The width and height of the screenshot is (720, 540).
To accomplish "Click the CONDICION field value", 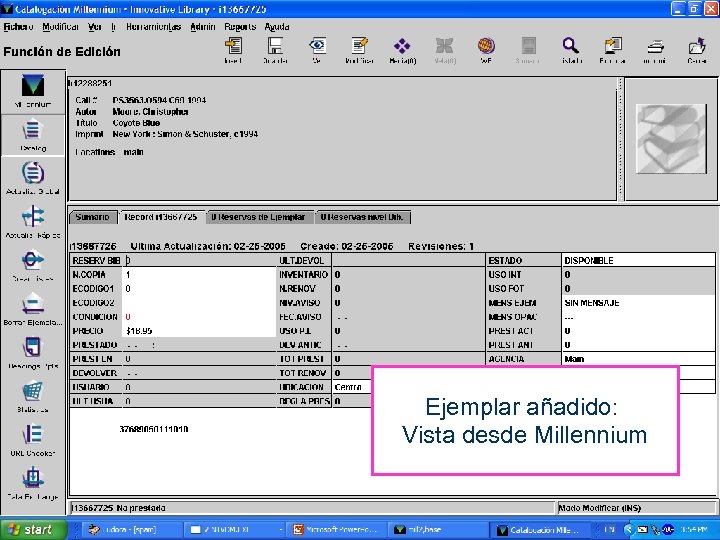I will [199, 317].
